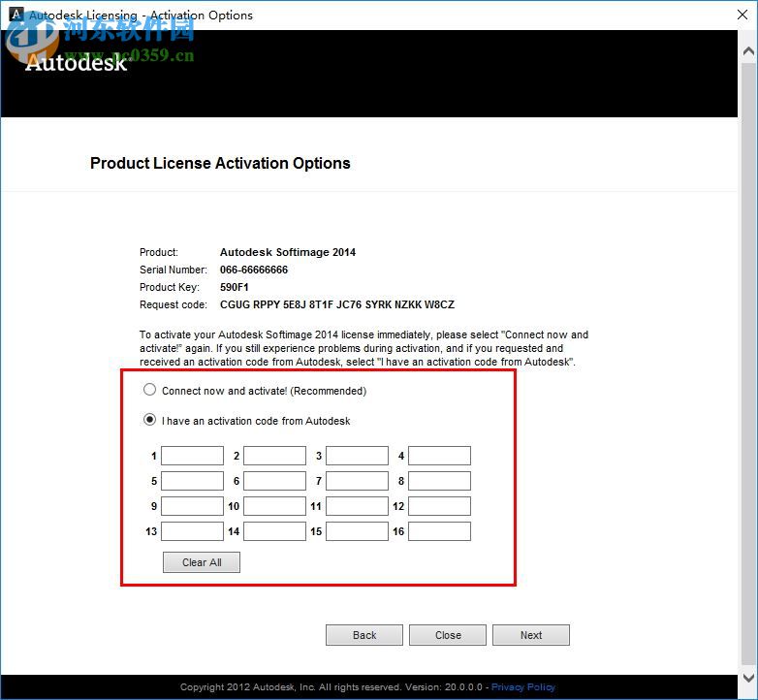Proceed with the Next button
758x700 pixels.
531,635
